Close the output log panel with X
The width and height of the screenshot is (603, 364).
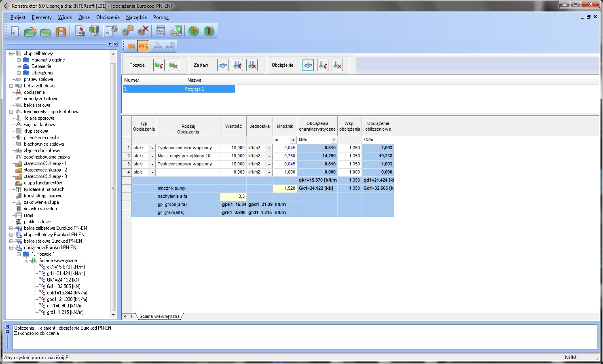(8, 326)
